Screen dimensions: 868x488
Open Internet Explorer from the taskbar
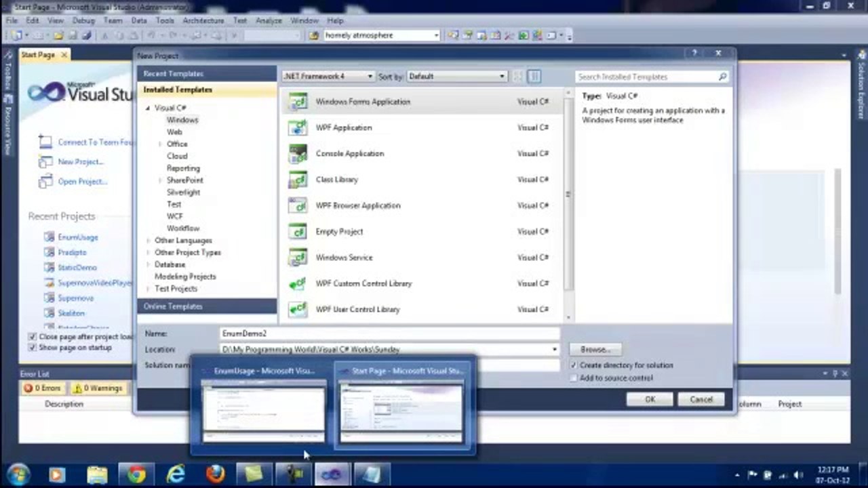(x=176, y=474)
